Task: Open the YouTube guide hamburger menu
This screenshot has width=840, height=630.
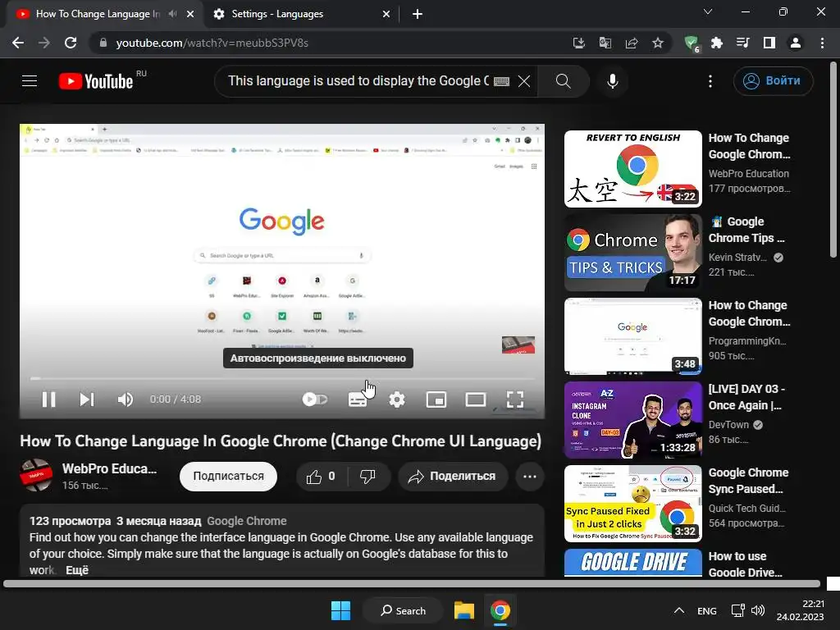Action: (30, 81)
